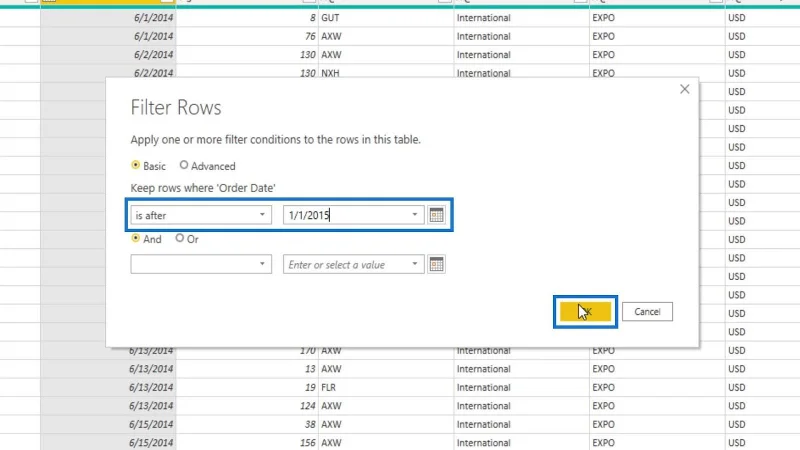This screenshot has height=450, width=800.
Task: Choose the Or condition option
Action: [x=180, y=238]
